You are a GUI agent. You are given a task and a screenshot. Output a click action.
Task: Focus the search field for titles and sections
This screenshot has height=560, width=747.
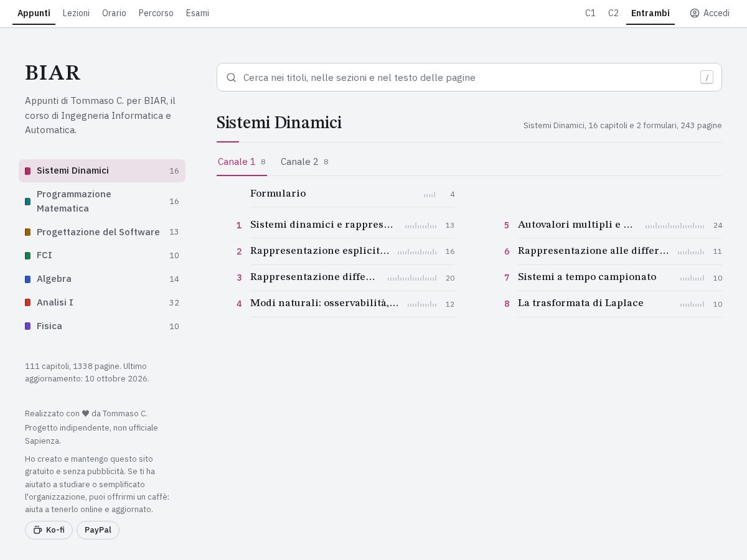click(469, 77)
